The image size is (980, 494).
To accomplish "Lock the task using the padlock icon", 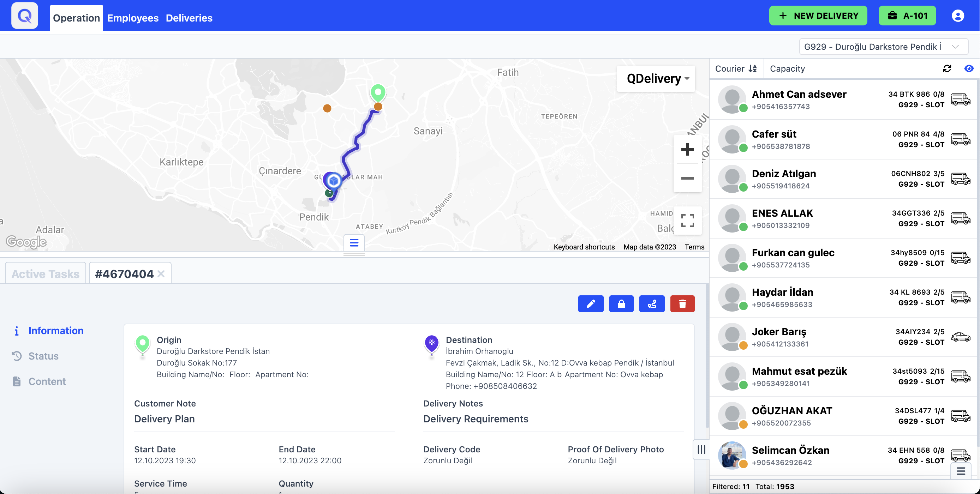I will point(621,303).
